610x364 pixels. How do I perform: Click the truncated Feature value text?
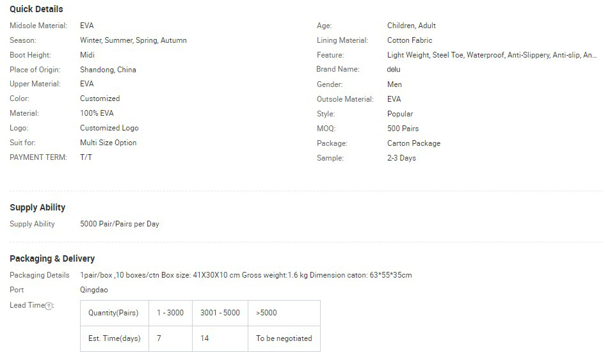[x=492, y=55]
